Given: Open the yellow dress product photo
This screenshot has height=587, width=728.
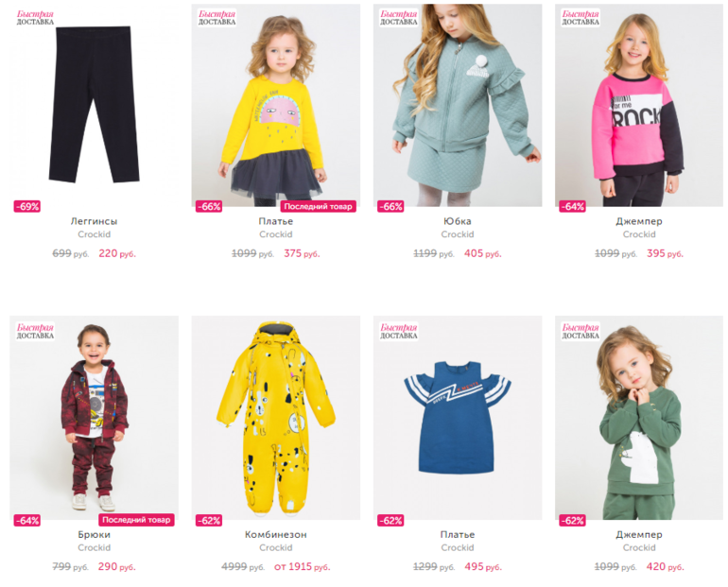Looking at the screenshot, I should pyautogui.click(x=276, y=105).
